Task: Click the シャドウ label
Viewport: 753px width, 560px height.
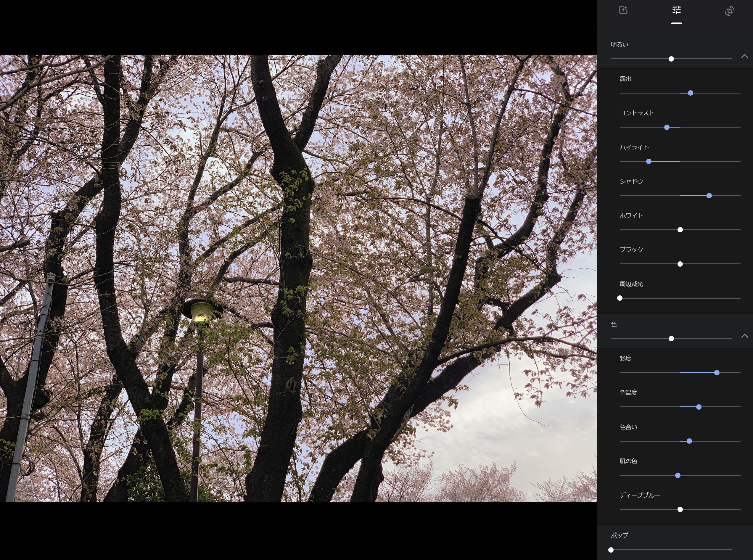Action: (x=631, y=181)
